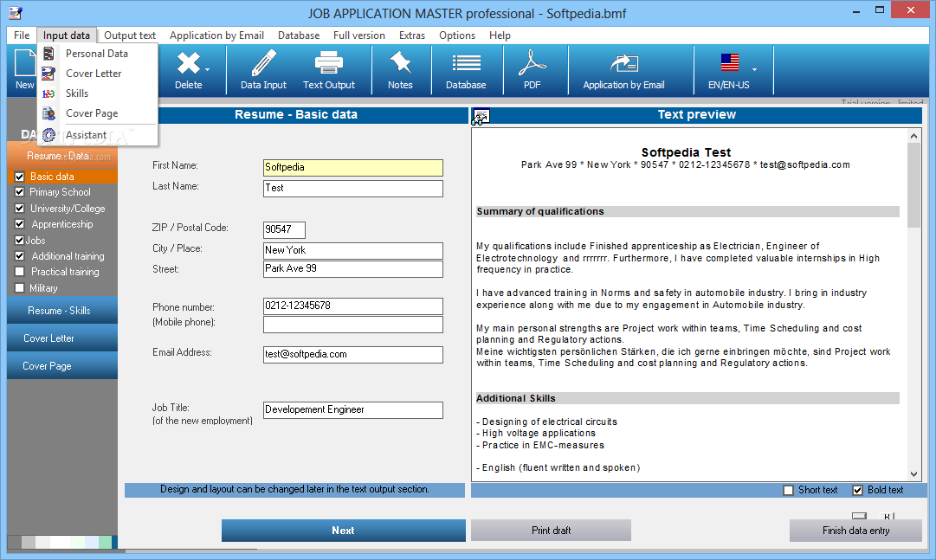Select the Resume - Data sidebar header
The height and width of the screenshot is (560, 936).
point(62,156)
